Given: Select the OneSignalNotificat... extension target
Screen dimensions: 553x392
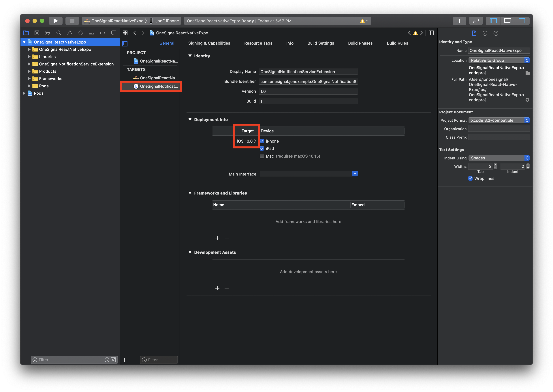Looking at the screenshot, I should (x=151, y=86).
